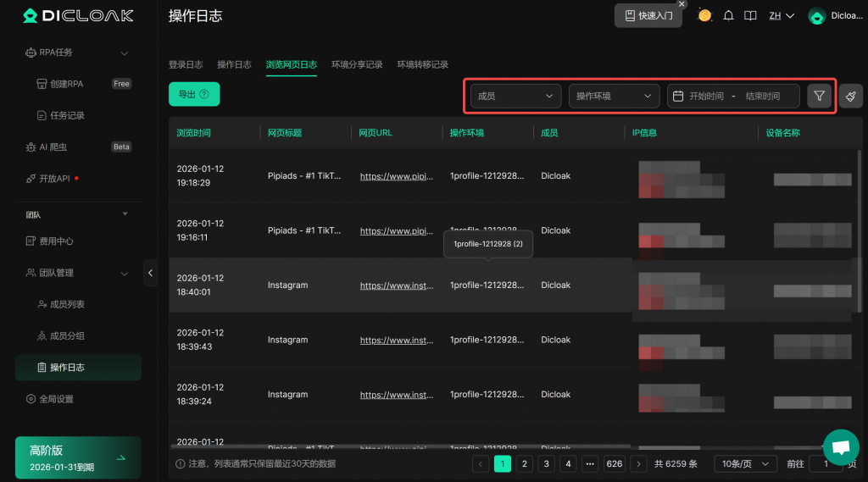Expand the ZH language selector

tap(781, 15)
